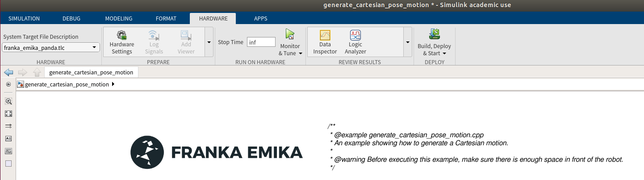This screenshot has width=644, height=180.
Task: Switch to the SIMULATION tab
Action: (x=24, y=18)
